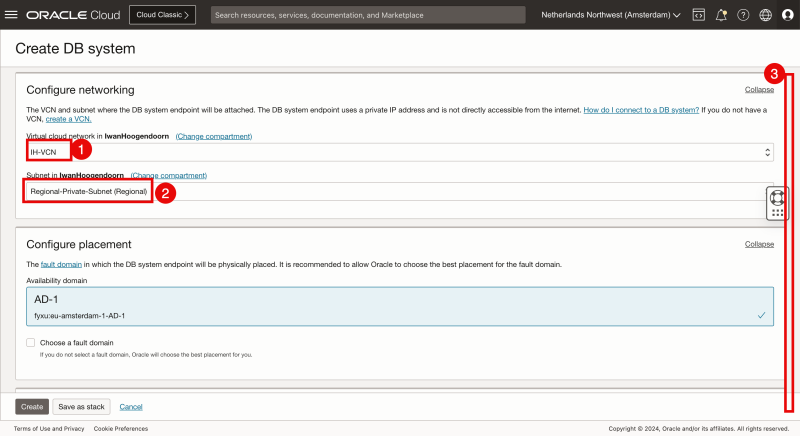This screenshot has height=436, width=800.
Task: Open Cookie Preferences link
Action: (x=121, y=428)
